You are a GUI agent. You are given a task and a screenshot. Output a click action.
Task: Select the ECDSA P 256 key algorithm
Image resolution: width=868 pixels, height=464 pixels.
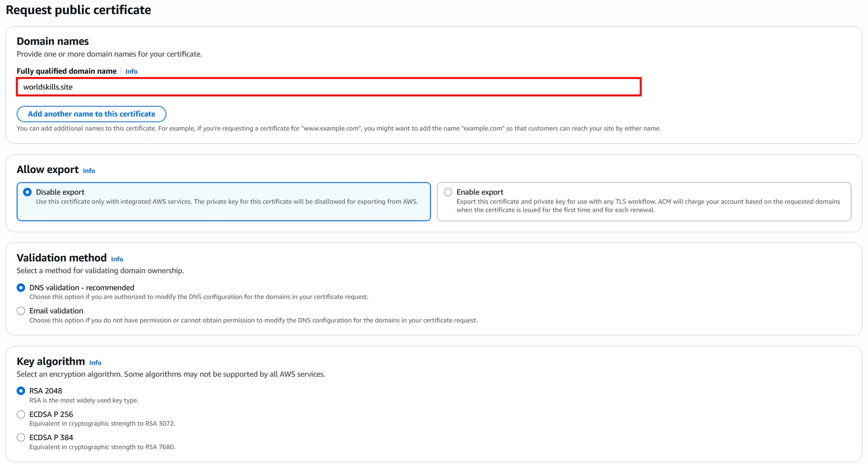click(21, 414)
